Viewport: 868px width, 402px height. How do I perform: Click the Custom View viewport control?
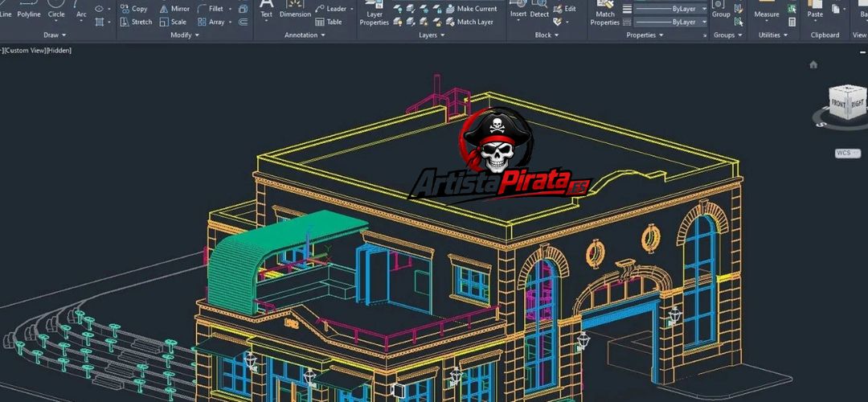(x=24, y=51)
